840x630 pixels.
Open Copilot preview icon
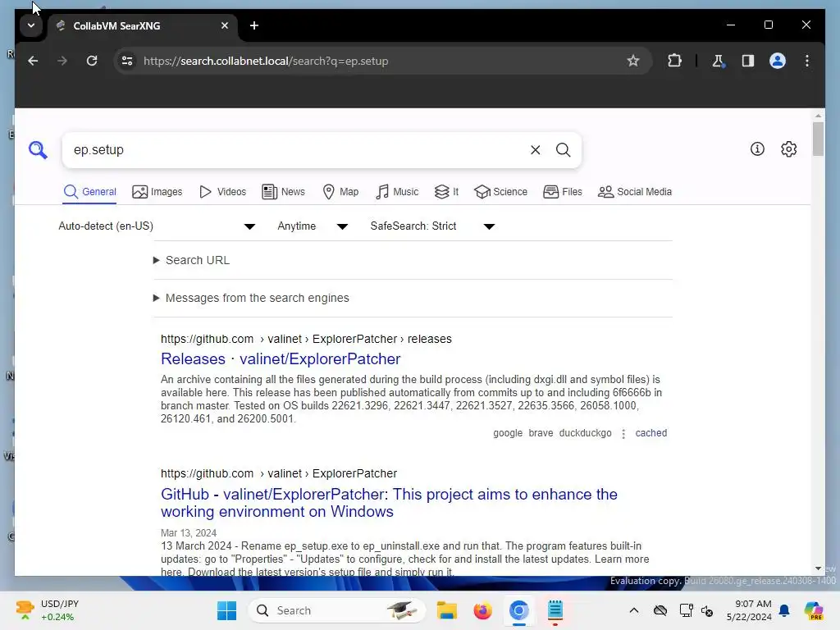814,610
